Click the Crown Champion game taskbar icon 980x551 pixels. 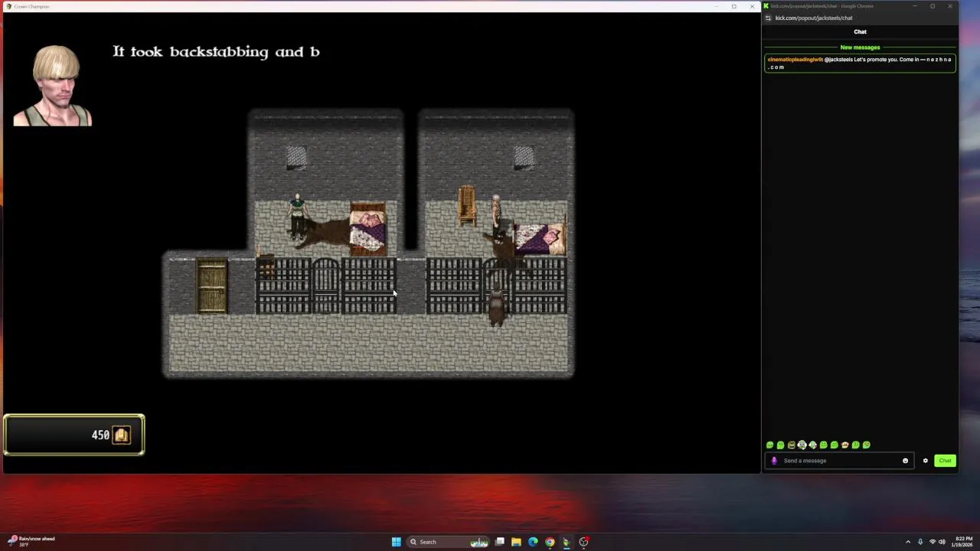[x=567, y=542]
